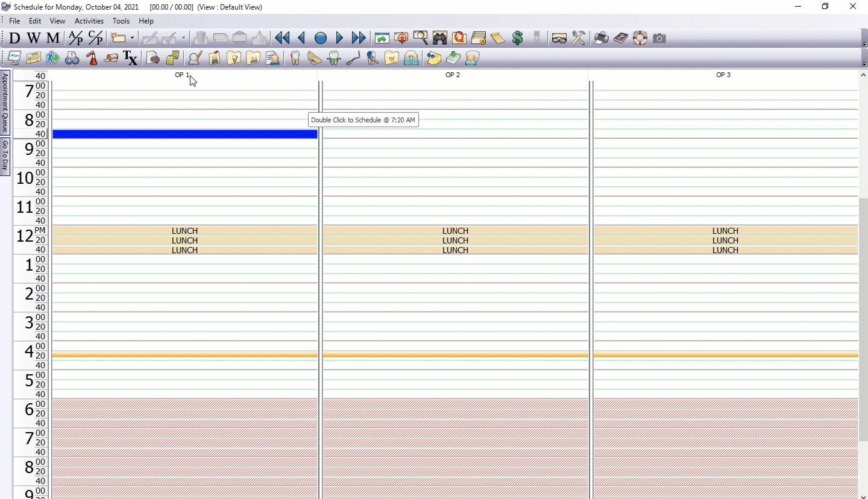Select the blue appointment block in OP 1
Screen dimensions: 868x499
[x=184, y=134]
